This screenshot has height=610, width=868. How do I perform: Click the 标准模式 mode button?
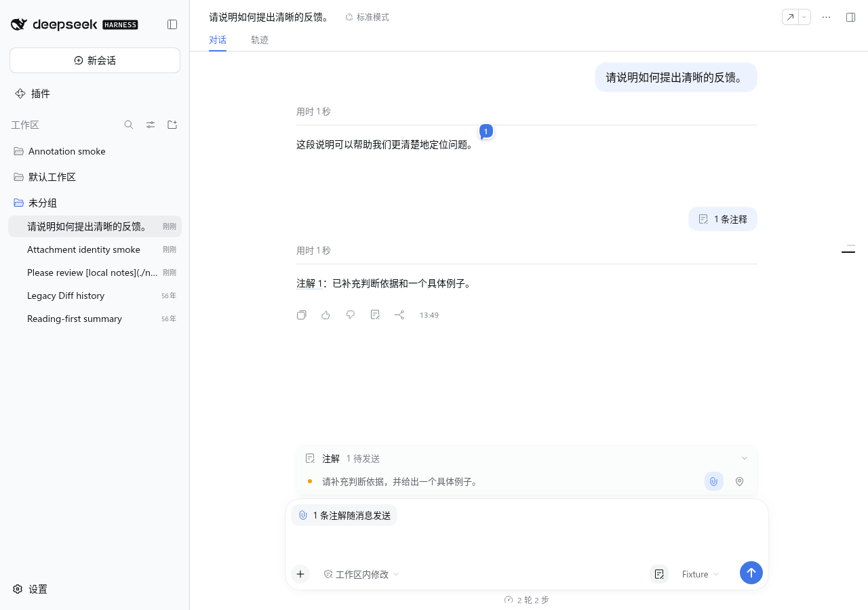(x=367, y=17)
